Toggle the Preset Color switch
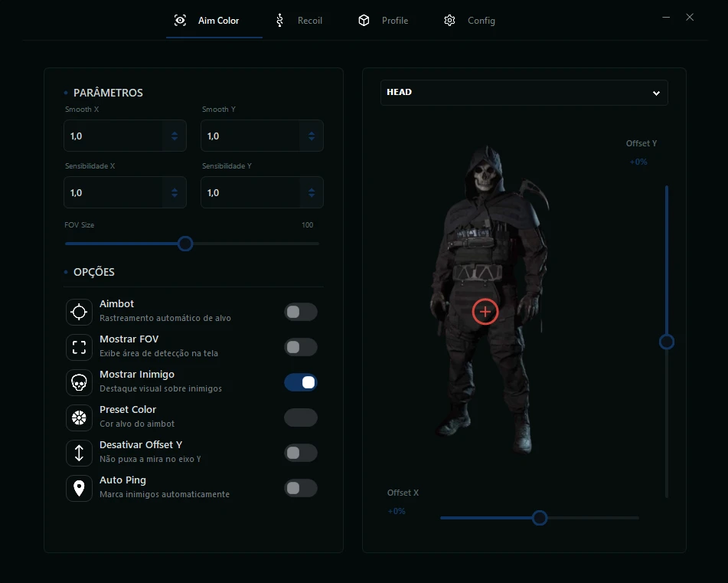Viewport: 728px width, 583px height. 301,418
